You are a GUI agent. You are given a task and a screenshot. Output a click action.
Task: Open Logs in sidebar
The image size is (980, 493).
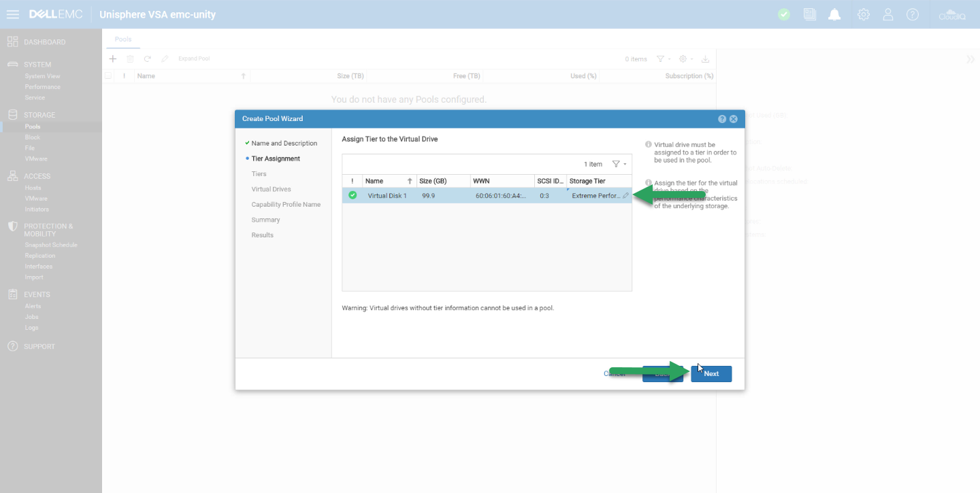31,328
